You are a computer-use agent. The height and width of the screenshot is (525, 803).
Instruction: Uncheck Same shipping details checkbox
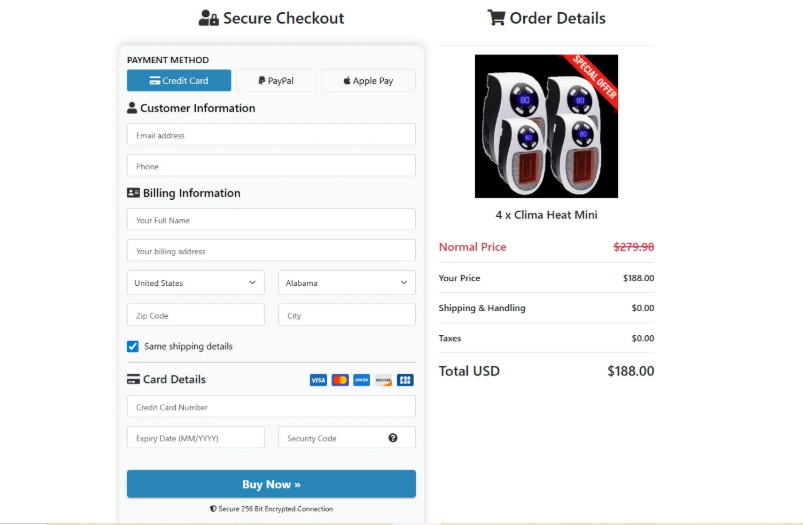[133, 346]
